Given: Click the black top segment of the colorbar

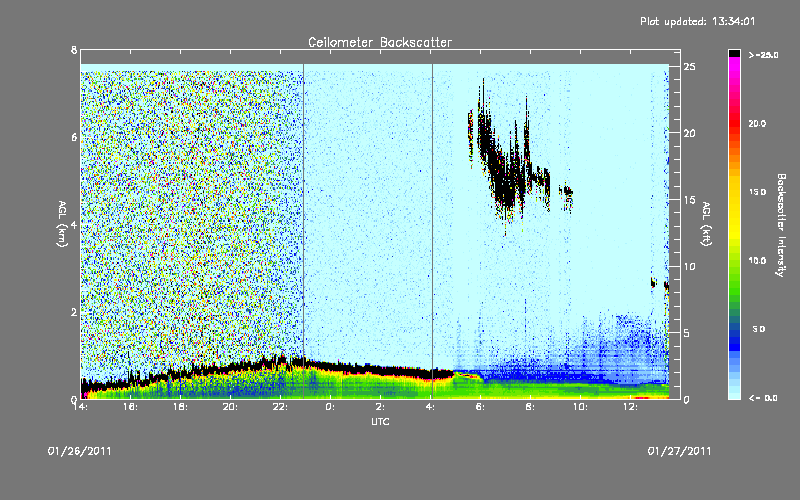Looking at the screenshot, I should tap(734, 53).
